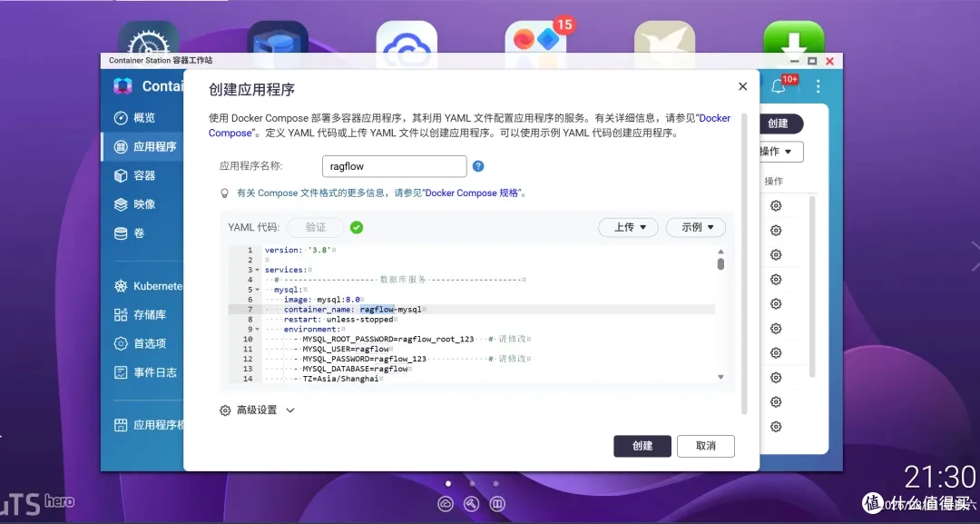Screen dimensions: 980x524
Task: Click the code editor scroll down arrow
Action: (x=720, y=377)
